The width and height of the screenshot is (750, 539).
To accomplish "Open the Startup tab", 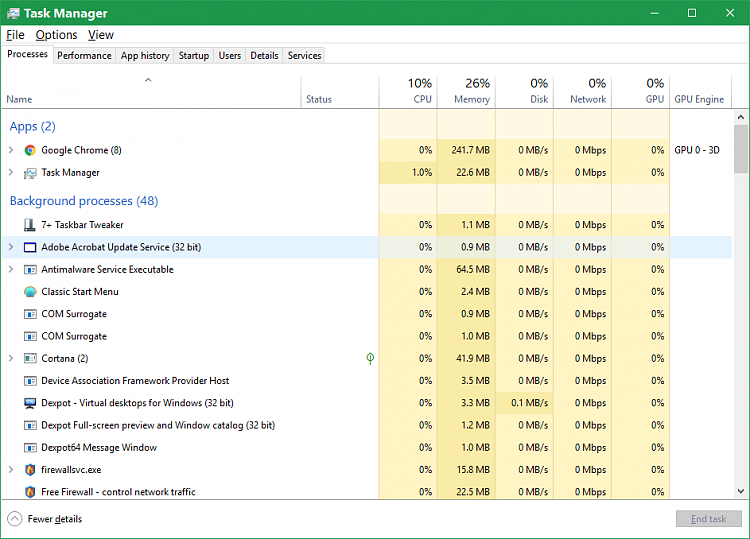I will pyautogui.click(x=193, y=56).
